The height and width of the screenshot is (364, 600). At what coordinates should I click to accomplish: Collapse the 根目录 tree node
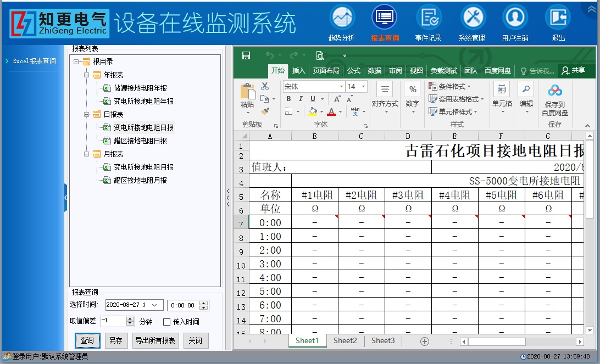pyautogui.click(x=76, y=61)
